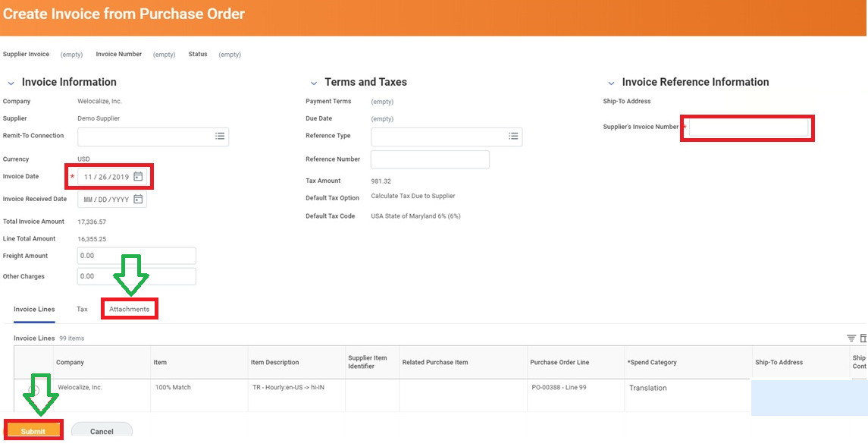Collapse the Invoice Information section
Viewport: 868px width, 447px height.
click(x=10, y=82)
